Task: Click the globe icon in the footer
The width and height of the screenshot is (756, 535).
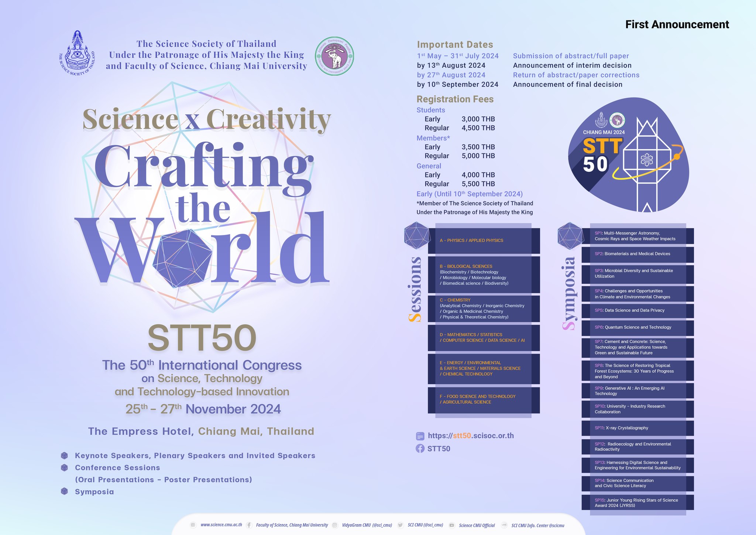Action: (193, 525)
